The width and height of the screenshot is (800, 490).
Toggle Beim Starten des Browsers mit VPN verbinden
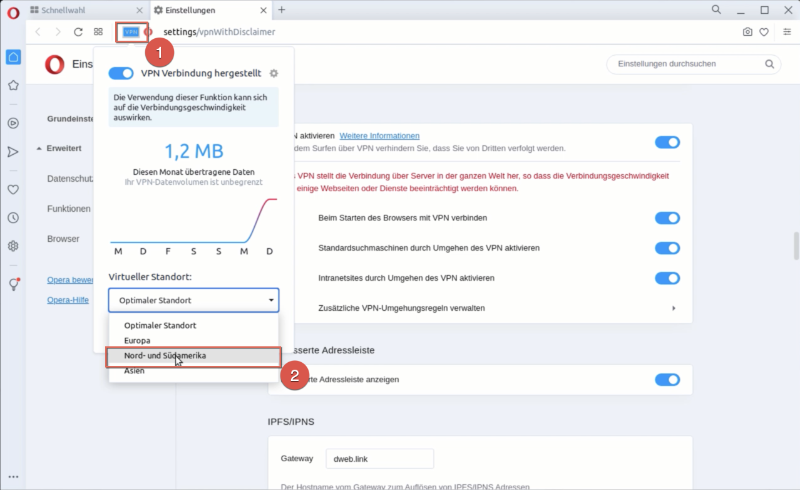[x=667, y=218]
